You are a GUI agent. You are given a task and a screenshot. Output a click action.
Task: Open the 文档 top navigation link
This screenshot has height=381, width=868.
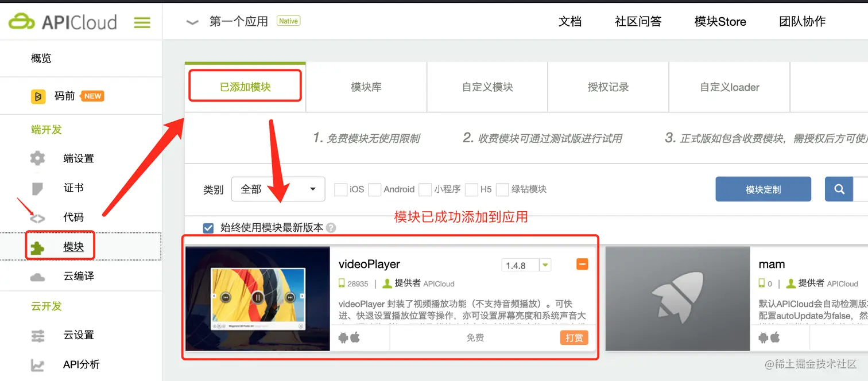point(570,22)
